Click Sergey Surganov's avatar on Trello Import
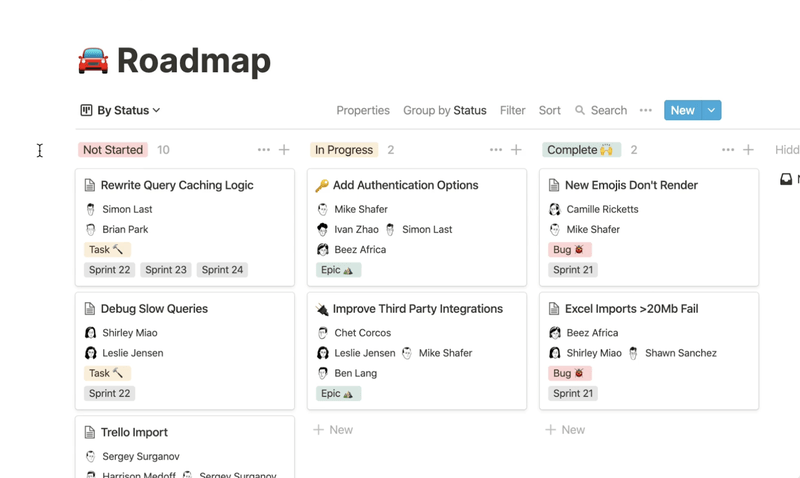 pyautogui.click(x=90, y=456)
